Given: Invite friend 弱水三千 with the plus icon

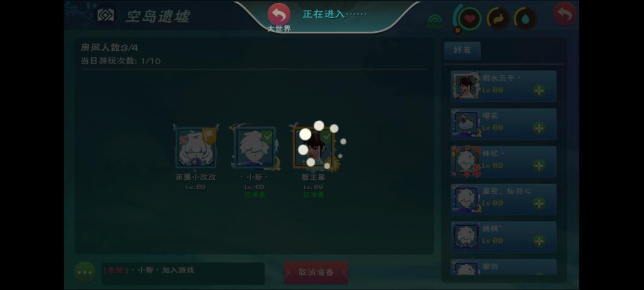Looking at the screenshot, I should [x=539, y=90].
